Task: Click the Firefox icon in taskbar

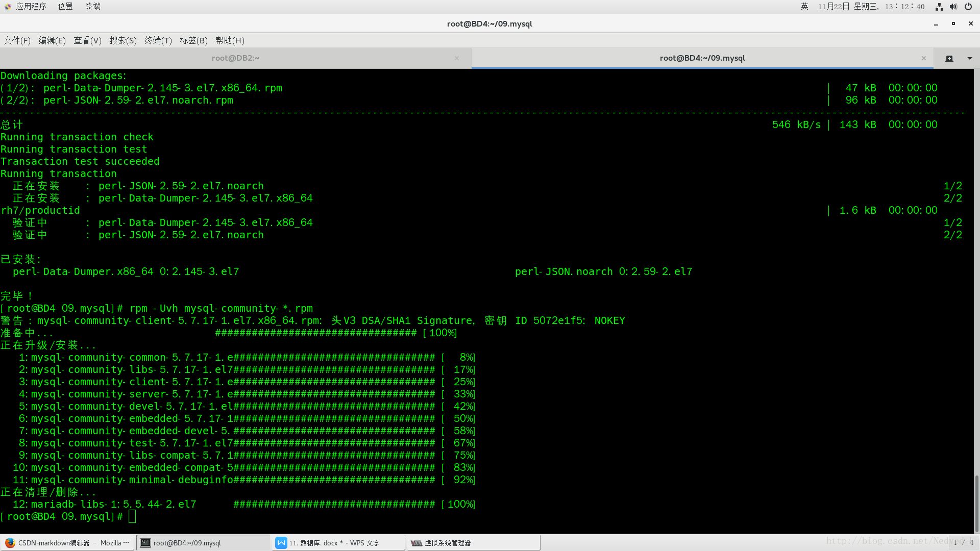Action: (10, 543)
